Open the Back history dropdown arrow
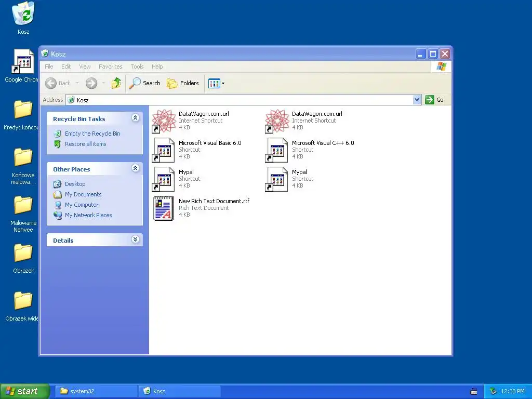 click(x=77, y=83)
